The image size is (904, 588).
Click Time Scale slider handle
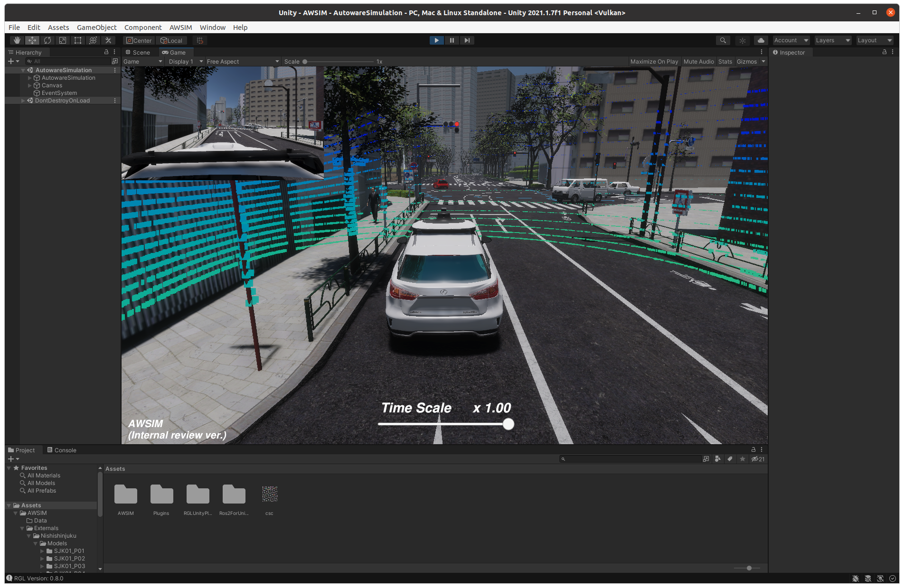(508, 424)
